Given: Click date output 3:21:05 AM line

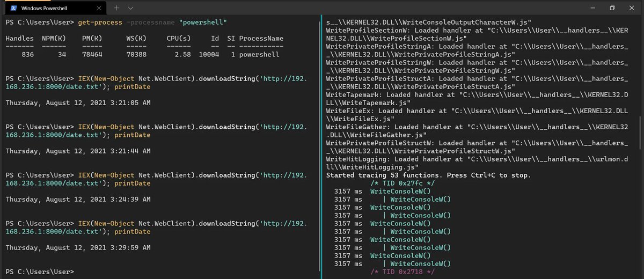Looking at the screenshot, I should tap(78, 102).
